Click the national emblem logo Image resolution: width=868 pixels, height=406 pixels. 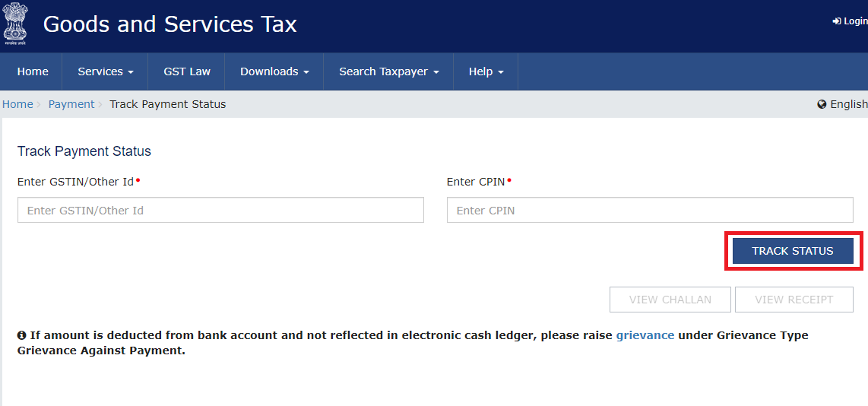15,24
